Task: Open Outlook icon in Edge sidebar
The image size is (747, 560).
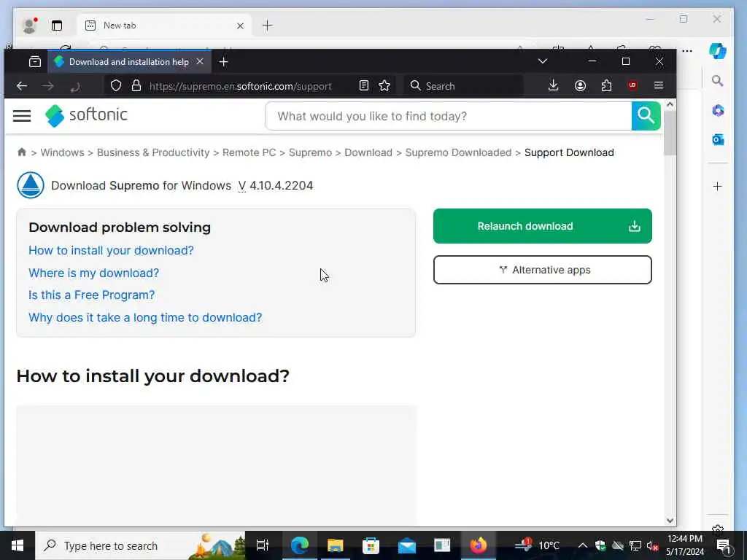Action: (x=718, y=139)
